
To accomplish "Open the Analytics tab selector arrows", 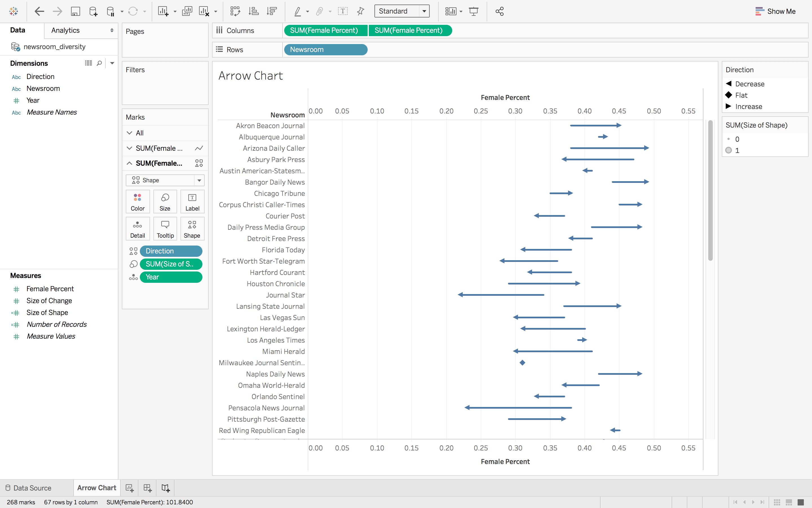I will (x=112, y=30).
